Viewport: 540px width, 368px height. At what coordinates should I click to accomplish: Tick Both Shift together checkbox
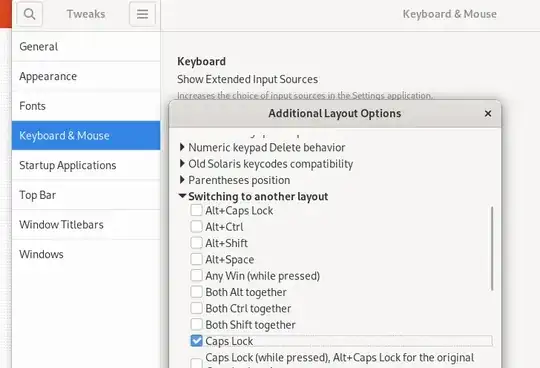pos(196,324)
